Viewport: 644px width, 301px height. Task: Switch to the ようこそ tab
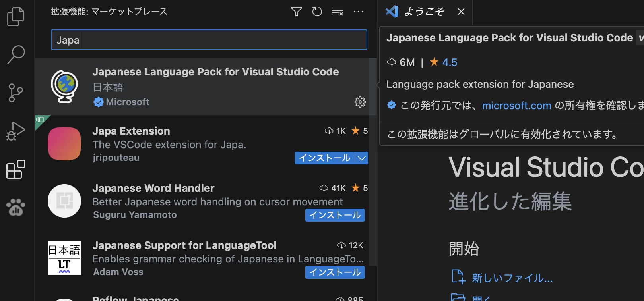tap(424, 12)
